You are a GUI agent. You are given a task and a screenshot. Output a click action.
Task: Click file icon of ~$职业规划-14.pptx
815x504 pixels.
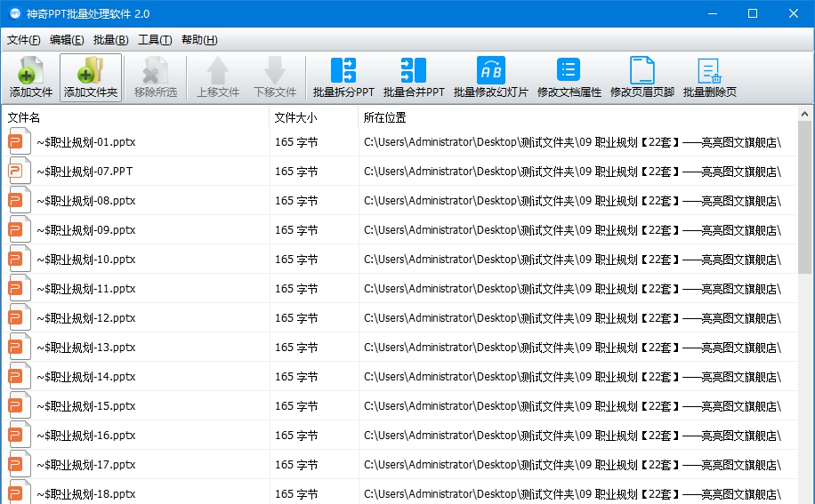click(19, 376)
